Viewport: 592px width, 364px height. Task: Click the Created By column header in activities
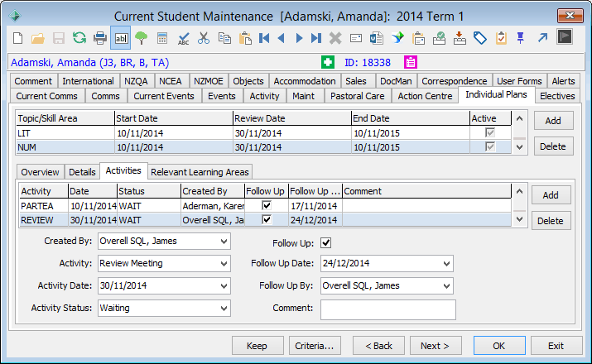[x=213, y=191]
